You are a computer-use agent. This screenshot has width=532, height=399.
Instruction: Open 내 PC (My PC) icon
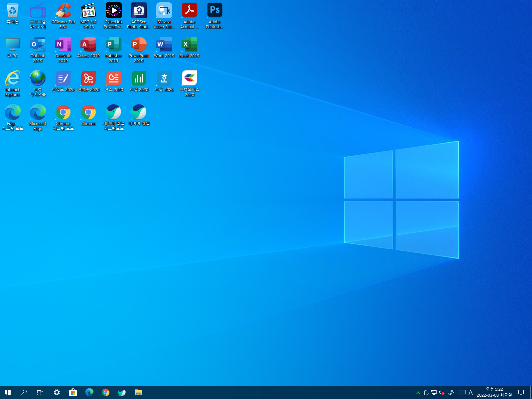[x=13, y=48]
